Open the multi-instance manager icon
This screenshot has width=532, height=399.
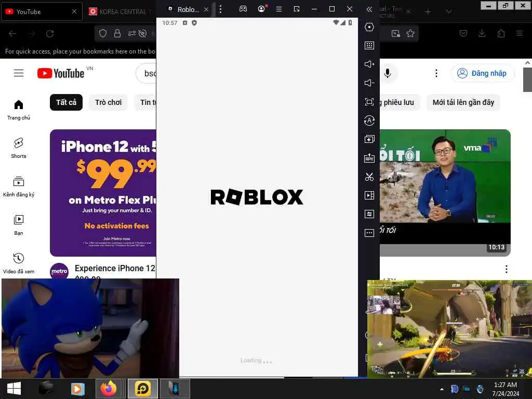pyautogui.click(x=369, y=139)
